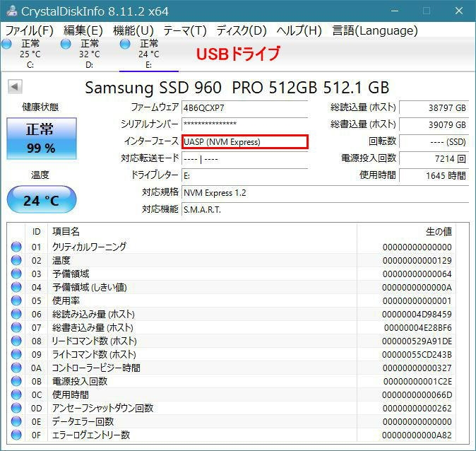Click status orb for ID 0B 電源投入回数

pos(16,381)
